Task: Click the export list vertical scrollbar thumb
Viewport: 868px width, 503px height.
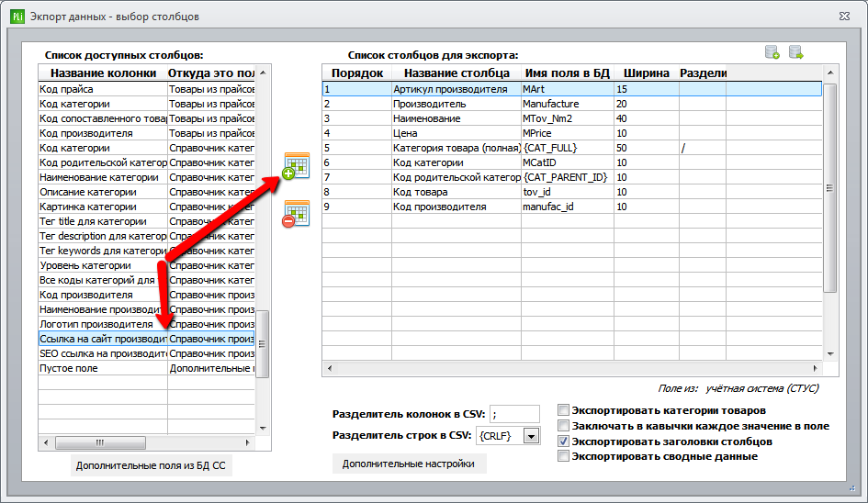Action: [829, 188]
